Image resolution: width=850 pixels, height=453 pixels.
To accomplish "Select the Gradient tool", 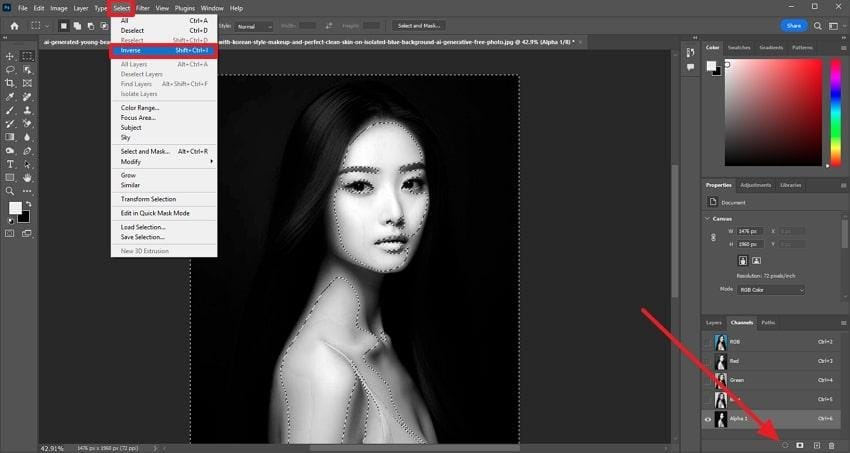I will 10,137.
